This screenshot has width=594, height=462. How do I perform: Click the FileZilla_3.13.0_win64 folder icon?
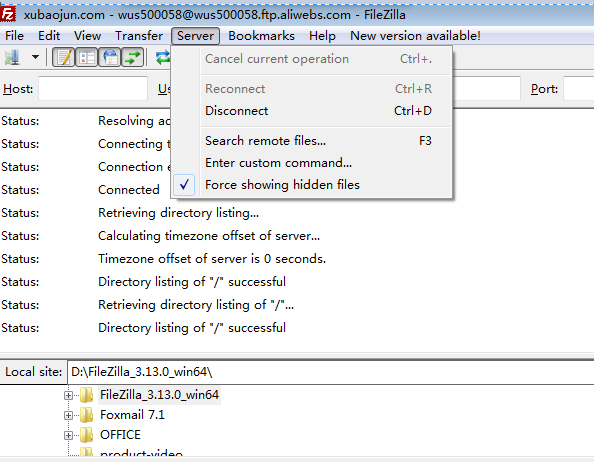[x=87, y=395]
